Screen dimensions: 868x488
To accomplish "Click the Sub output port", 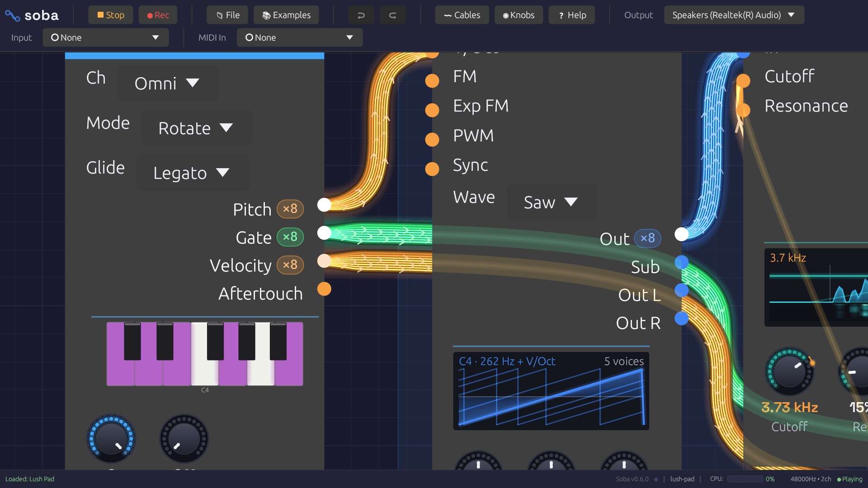I will tap(681, 262).
